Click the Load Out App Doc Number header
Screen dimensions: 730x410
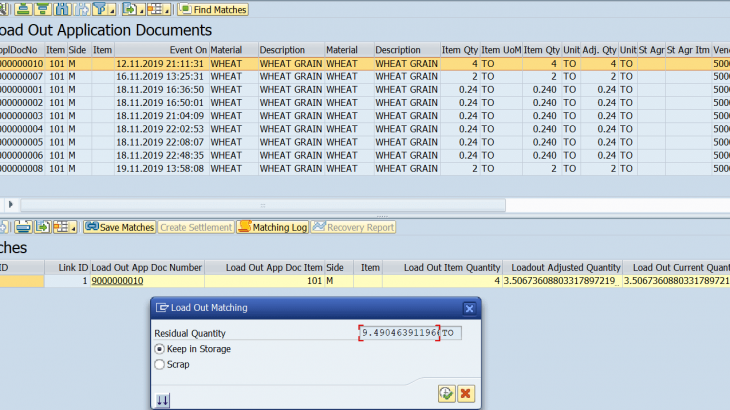click(x=147, y=268)
